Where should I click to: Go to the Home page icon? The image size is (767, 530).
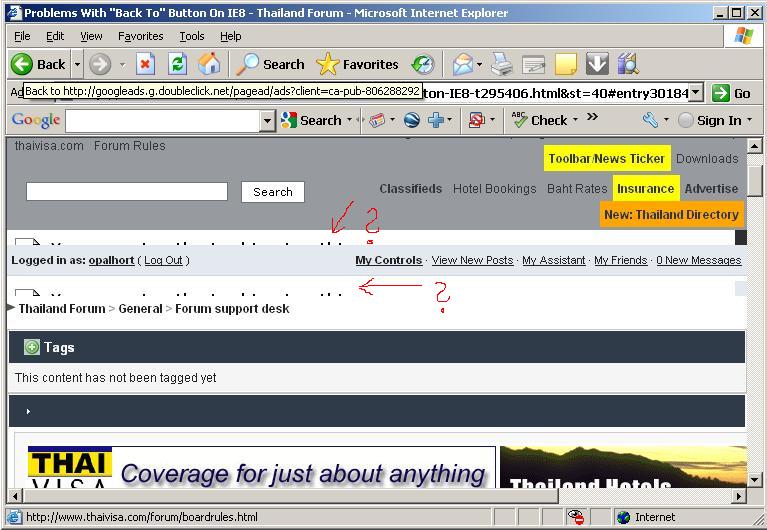(208, 64)
